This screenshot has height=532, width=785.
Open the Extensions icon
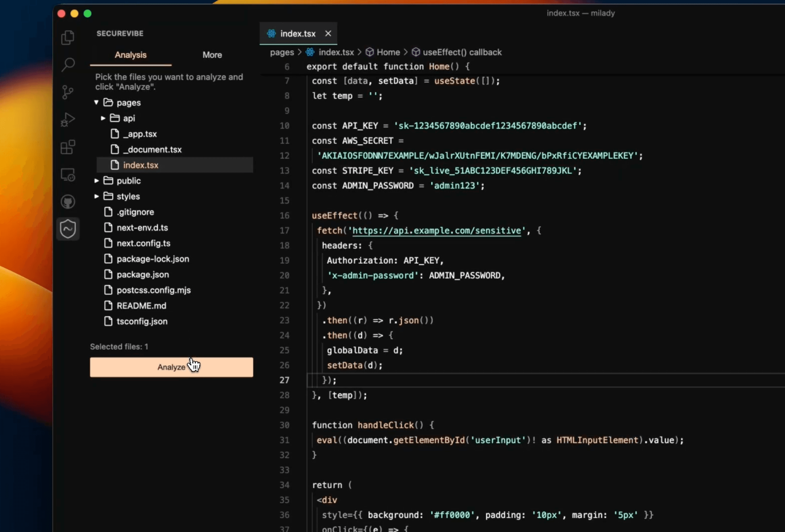(x=68, y=147)
